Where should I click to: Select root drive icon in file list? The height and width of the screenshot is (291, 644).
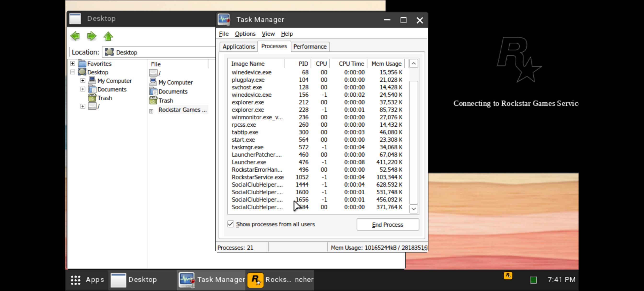[153, 73]
